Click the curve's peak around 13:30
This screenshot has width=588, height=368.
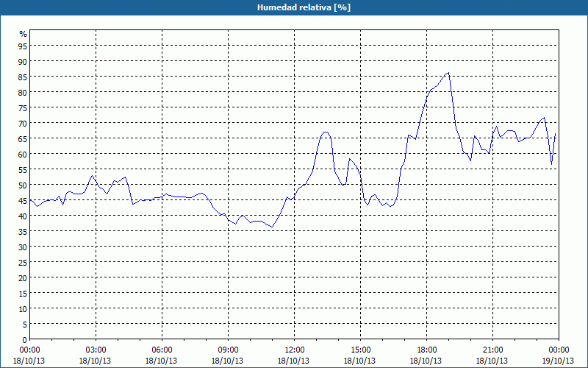click(x=326, y=132)
